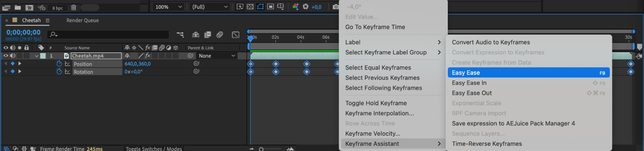The height and width of the screenshot is (151, 644).
Task: Click the Position stopwatch icon
Action: (59, 64)
